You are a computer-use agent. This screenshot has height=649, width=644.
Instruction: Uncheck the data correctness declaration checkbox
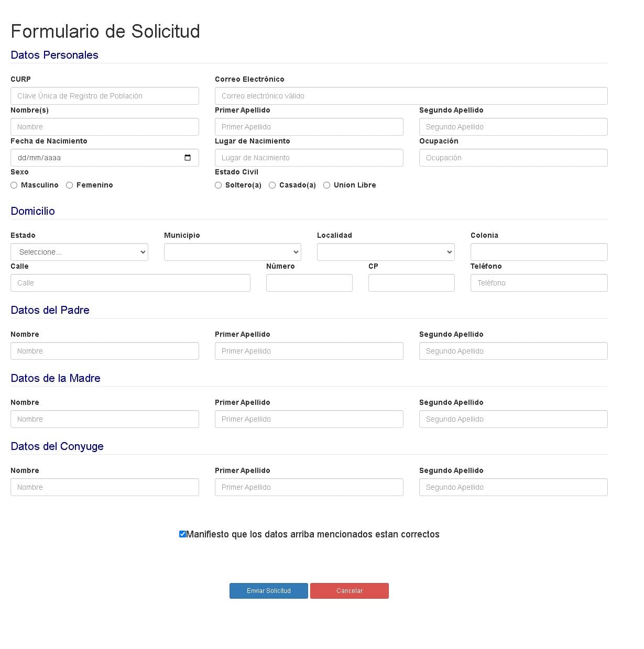point(182,534)
